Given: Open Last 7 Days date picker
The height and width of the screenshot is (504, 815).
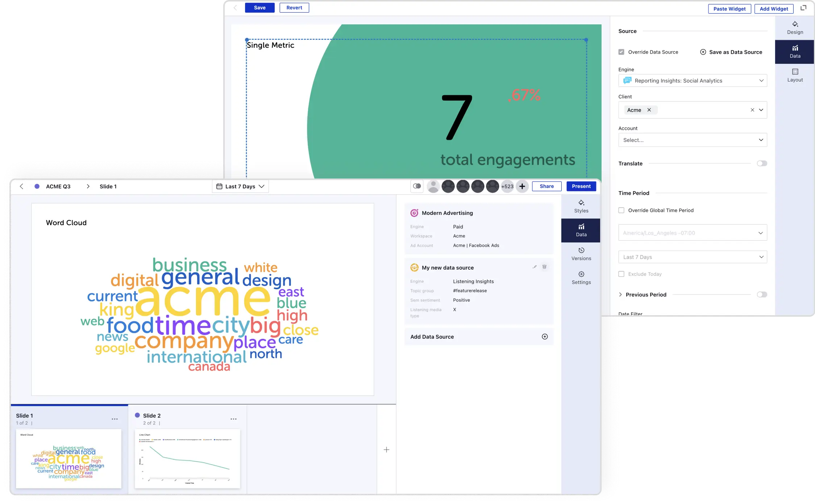Looking at the screenshot, I should click(x=240, y=186).
